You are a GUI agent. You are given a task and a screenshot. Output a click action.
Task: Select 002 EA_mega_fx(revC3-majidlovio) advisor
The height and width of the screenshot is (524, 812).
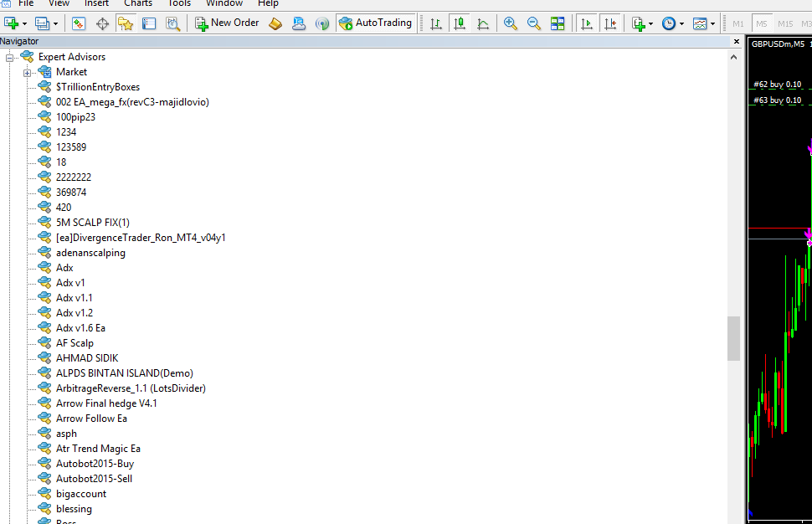point(132,102)
